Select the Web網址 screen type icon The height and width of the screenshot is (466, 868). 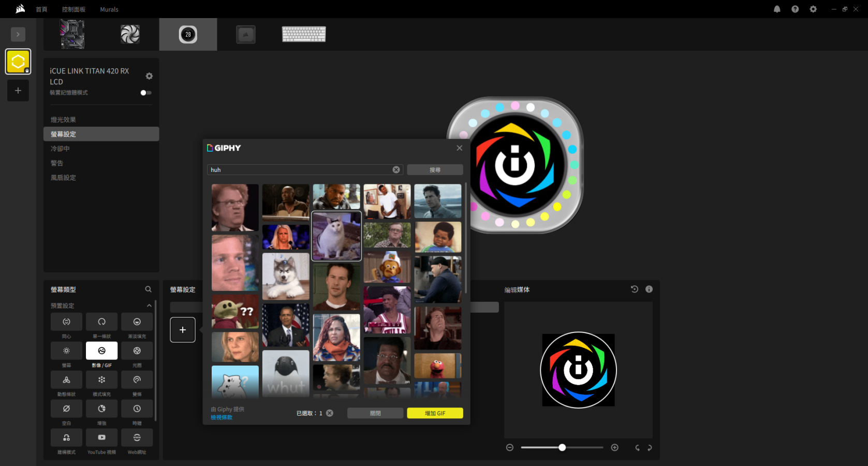pyautogui.click(x=137, y=438)
